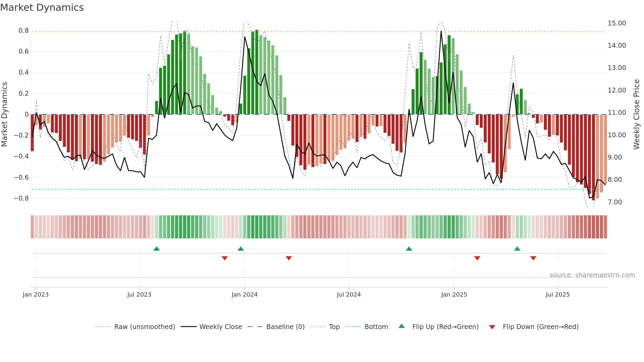Toggle the Baseline (0) legend entry
The image size is (644, 362).
[276, 327]
